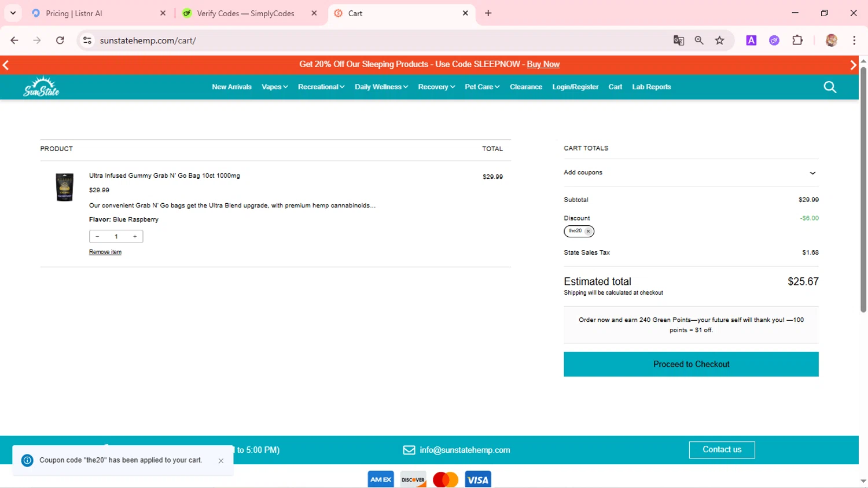Screen dimensions: 868x488
Task: Expand the Vapes menu
Action: click(x=275, y=87)
